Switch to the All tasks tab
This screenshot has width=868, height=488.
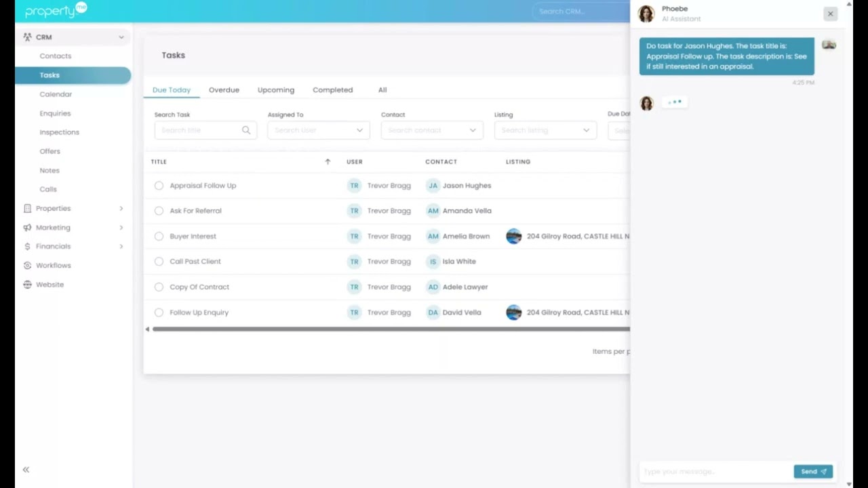pyautogui.click(x=382, y=90)
